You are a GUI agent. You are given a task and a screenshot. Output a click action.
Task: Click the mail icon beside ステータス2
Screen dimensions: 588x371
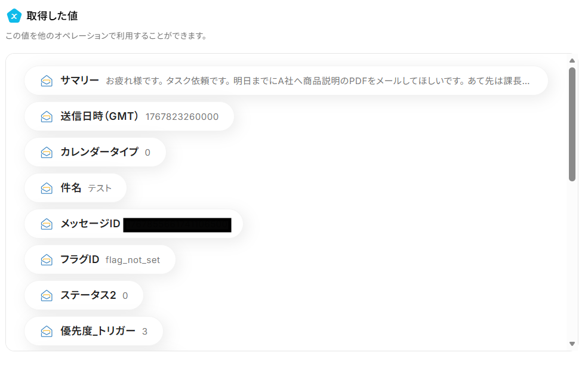point(47,296)
